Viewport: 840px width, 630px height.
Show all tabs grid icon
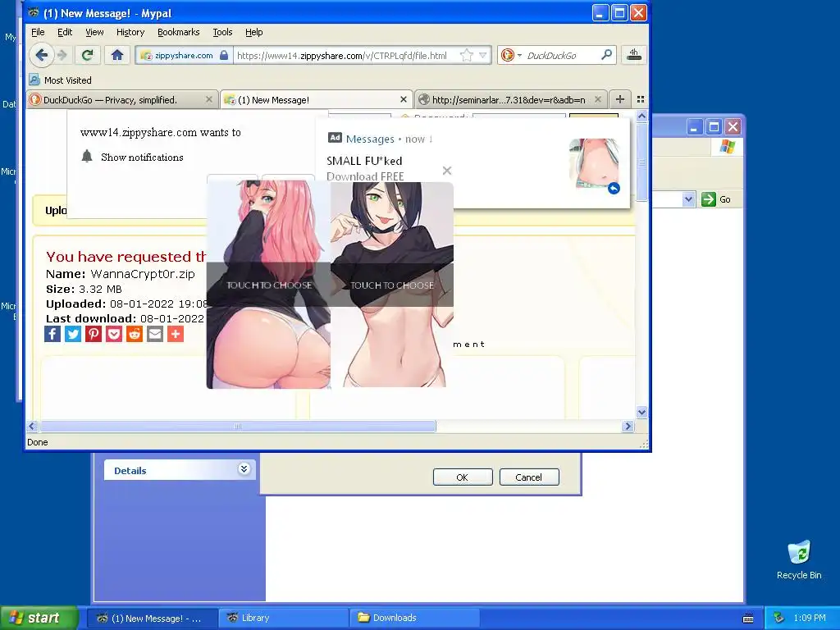click(x=641, y=99)
